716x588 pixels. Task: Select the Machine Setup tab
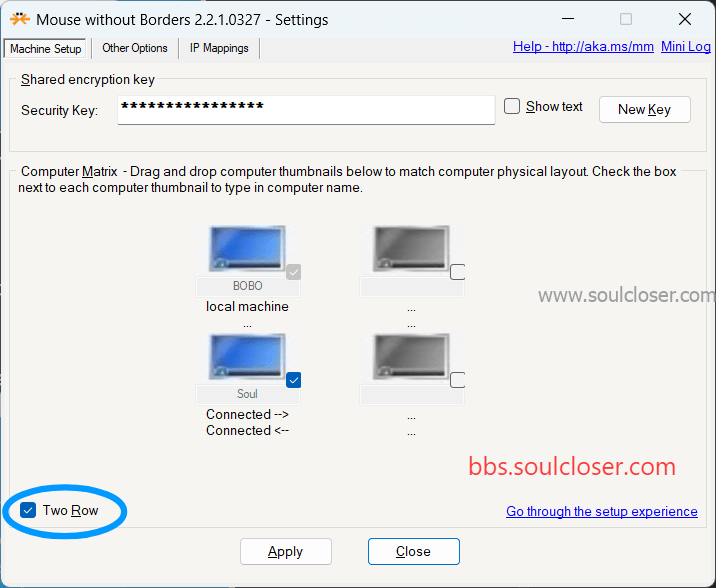tap(45, 48)
